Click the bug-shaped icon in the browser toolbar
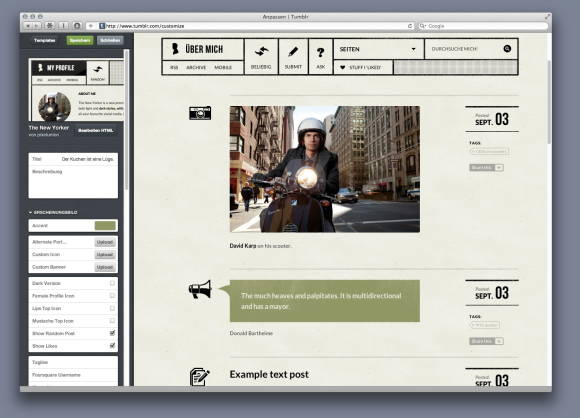This screenshot has width=580, height=418. [x=50, y=26]
